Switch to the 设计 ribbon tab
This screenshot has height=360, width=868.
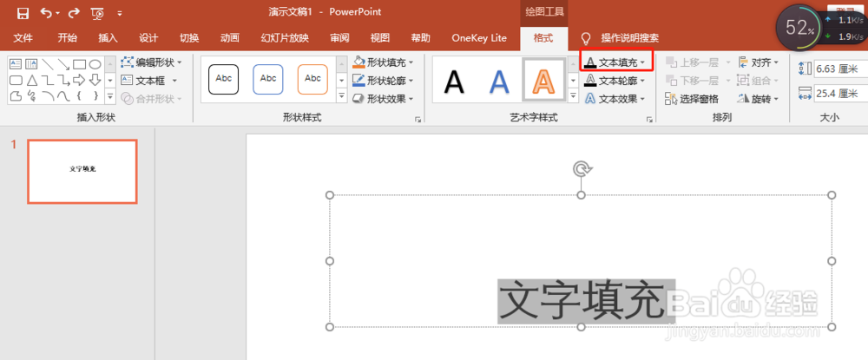point(148,38)
